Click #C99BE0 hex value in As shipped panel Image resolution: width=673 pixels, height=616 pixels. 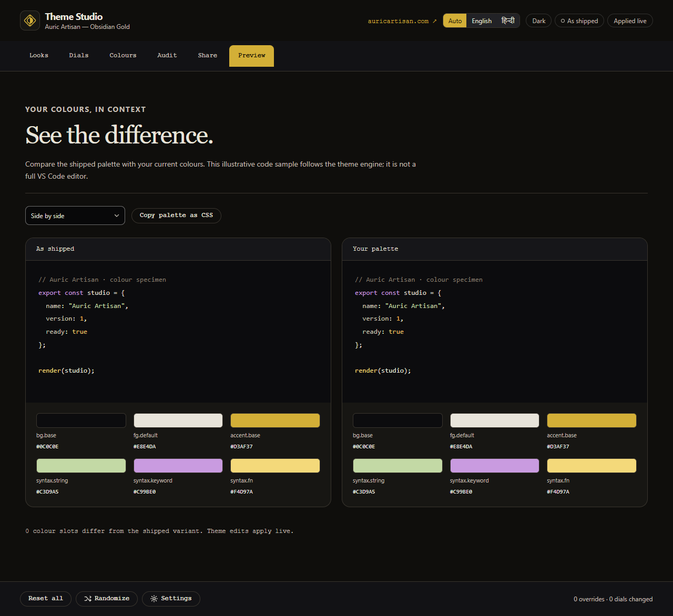coord(145,492)
